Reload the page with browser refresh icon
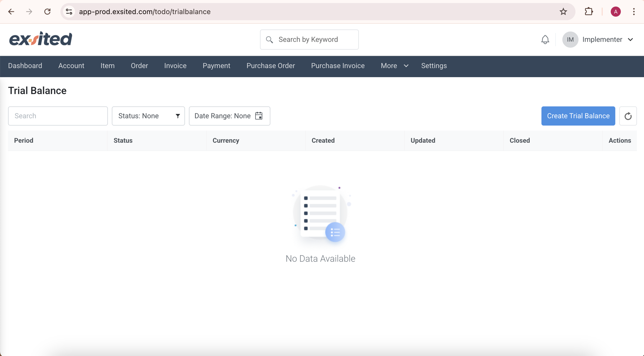 point(47,12)
